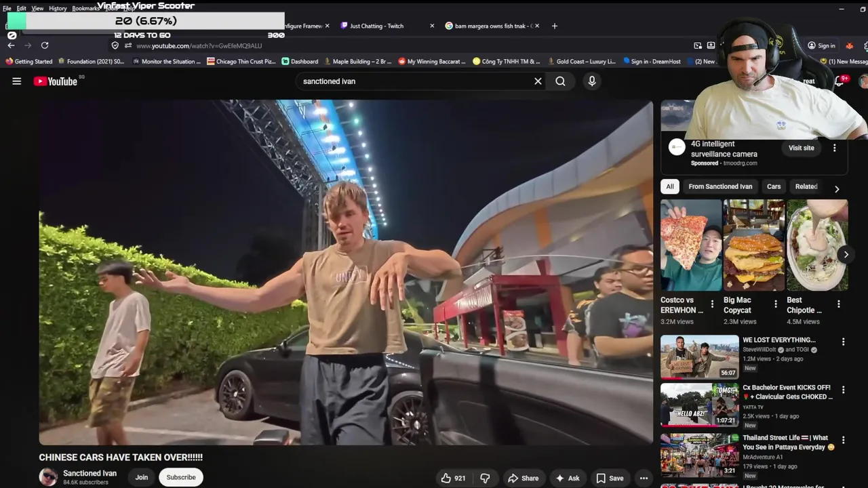Show more shorts with the next arrow
Screen dimensions: 868x488
[846, 255]
